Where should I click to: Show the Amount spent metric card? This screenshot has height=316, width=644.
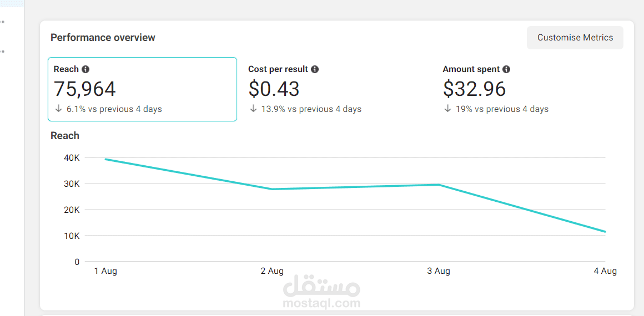pyautogui.click(x=531, y=89)
